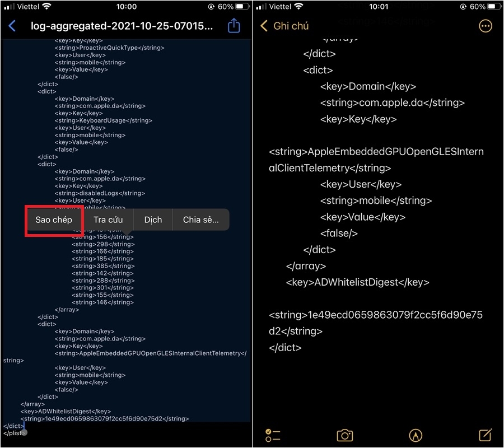This screenshot has height=448, width=504.
Task: Select Sao chép in the popup menu
Action: coord(54,220)
